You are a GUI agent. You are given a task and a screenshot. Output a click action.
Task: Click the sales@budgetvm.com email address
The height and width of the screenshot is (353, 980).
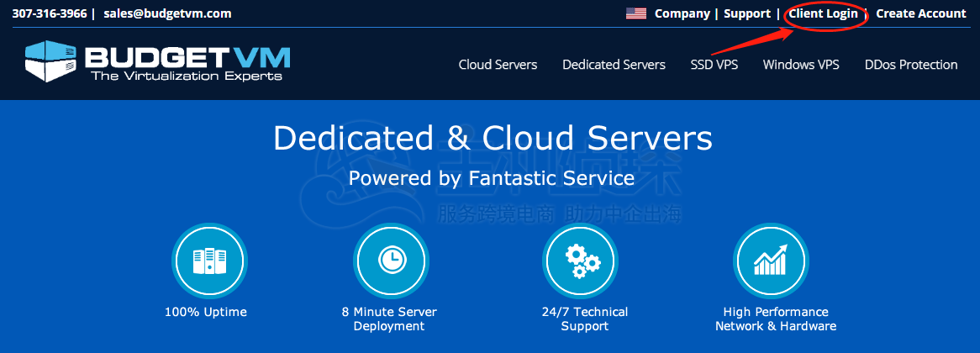point(167,13)
